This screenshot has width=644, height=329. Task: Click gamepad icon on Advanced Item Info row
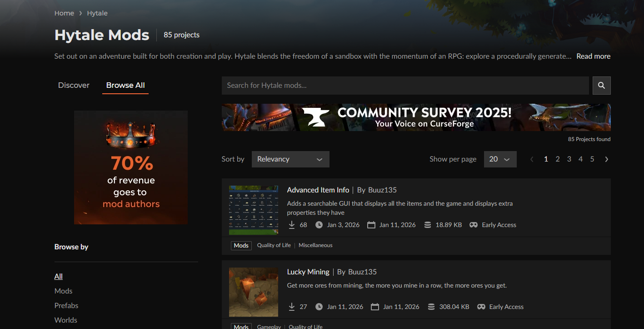point(474,225)
